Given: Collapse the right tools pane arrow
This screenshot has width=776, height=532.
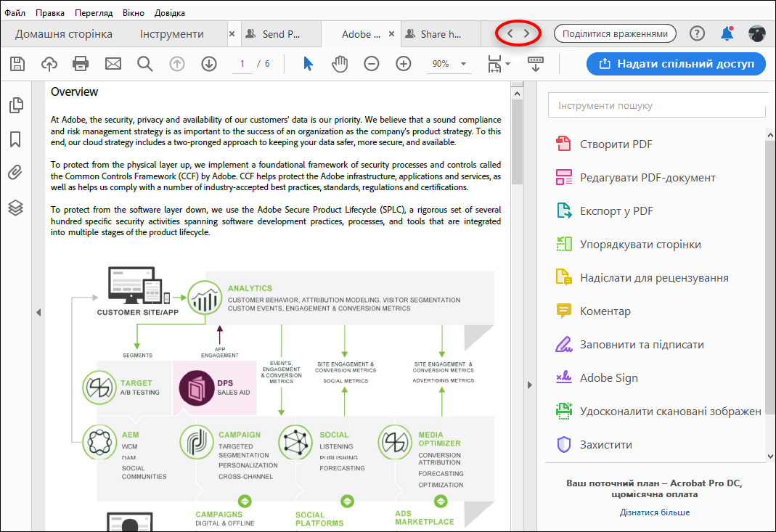Looking at the screenshot, I should 529,385.
